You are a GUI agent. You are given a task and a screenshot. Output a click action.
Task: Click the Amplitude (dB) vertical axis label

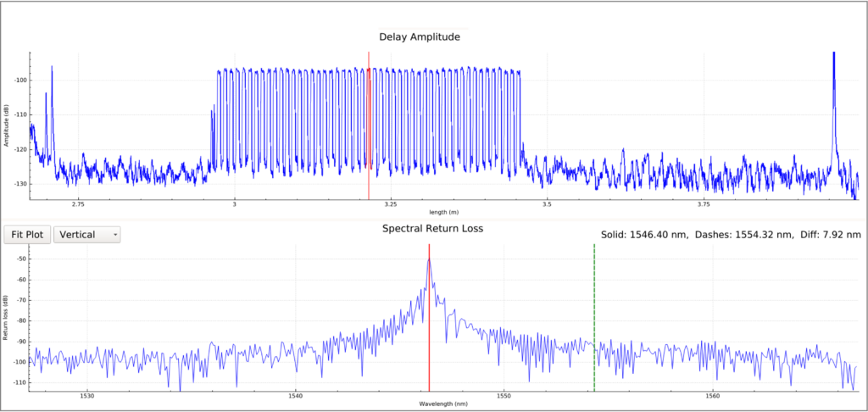[6, 127]
